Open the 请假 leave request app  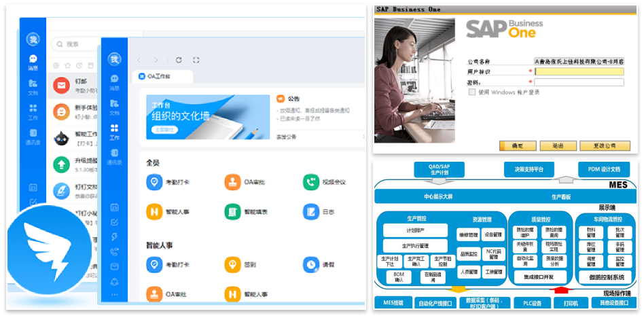(x=311, y=264)
